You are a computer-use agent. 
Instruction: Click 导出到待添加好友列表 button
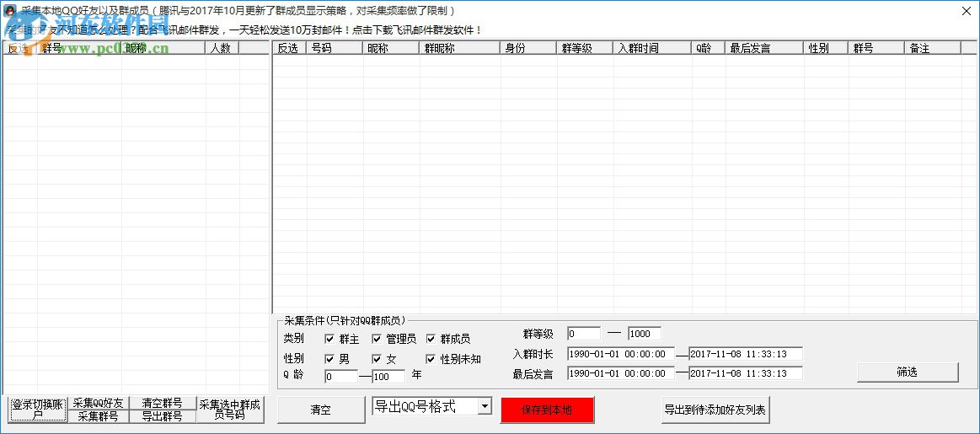715,410
